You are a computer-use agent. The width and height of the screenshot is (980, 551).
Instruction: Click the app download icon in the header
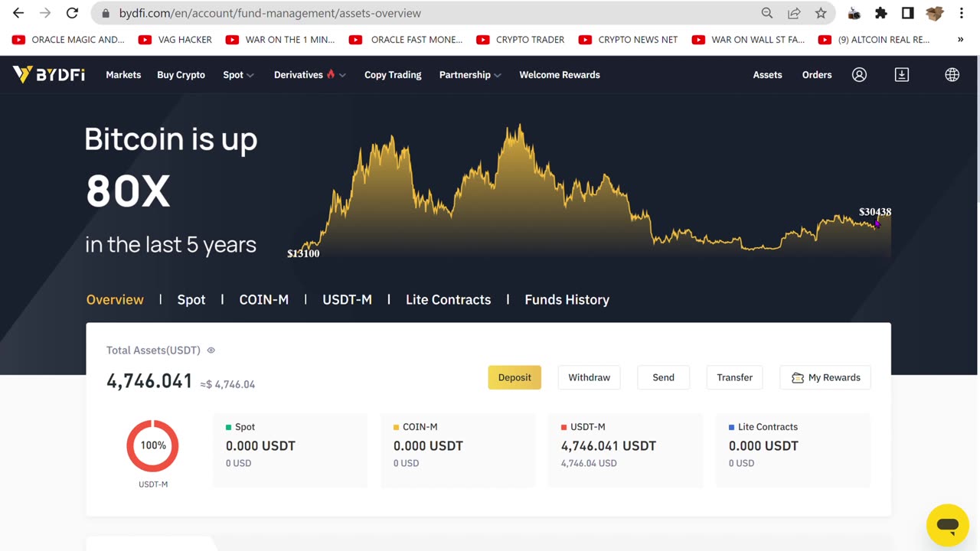tap(902, 74)
